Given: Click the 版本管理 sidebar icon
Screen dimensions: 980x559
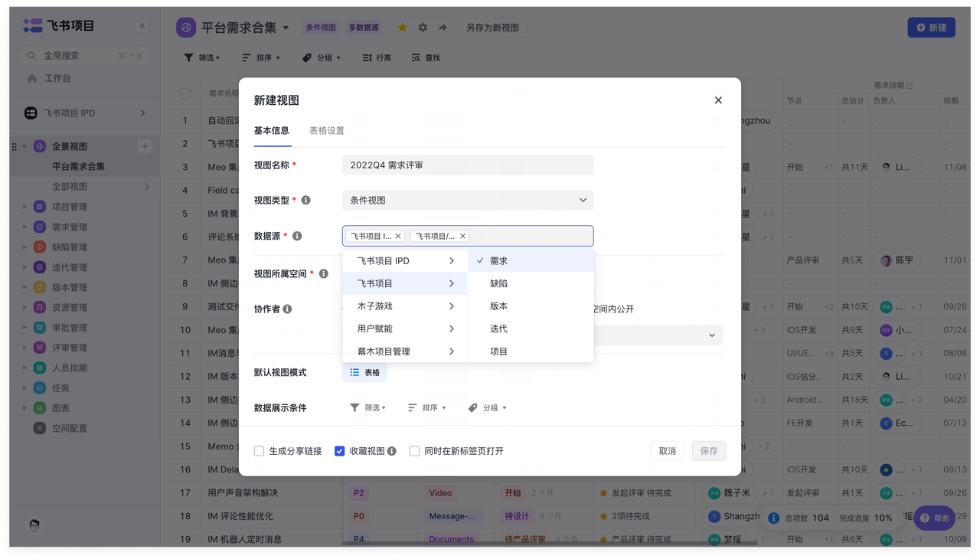Looking at the screenshot, I should (40, 287).
